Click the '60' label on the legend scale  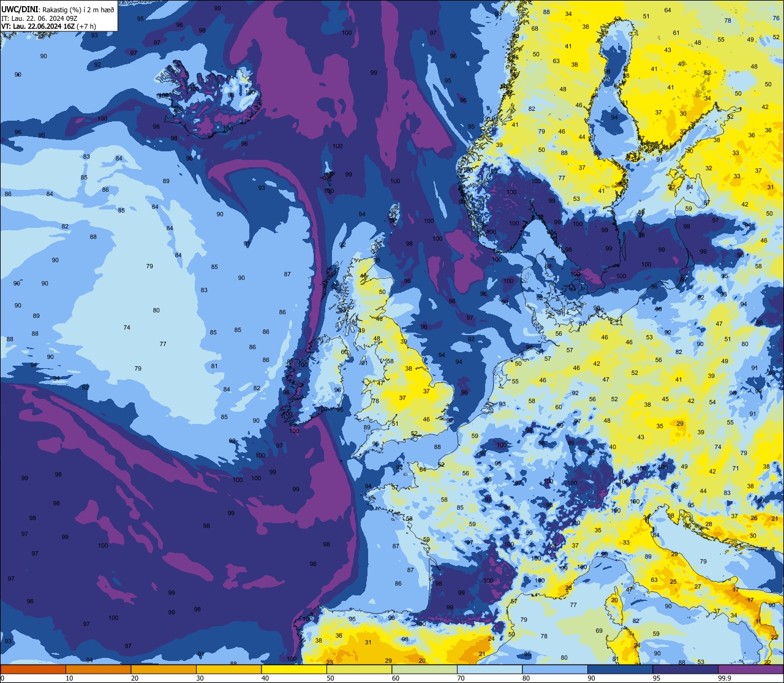(x=396, y=678)
